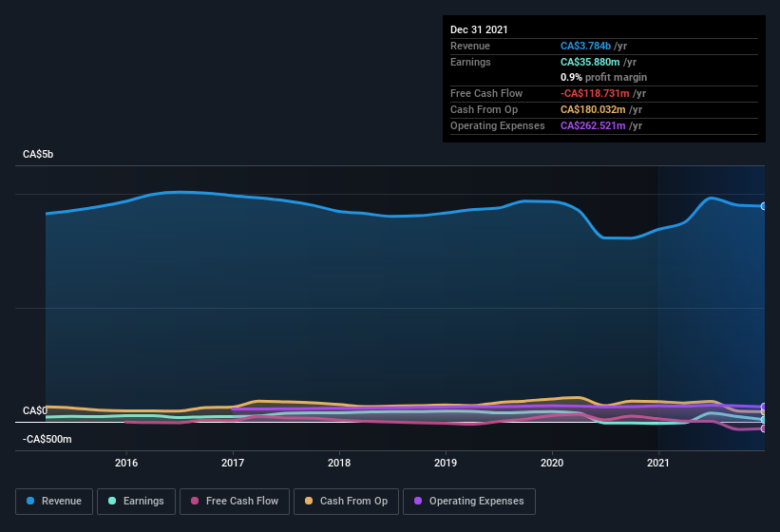
Task: Click the -CA$118.731m free cash flow value
Action: pos(595,93)
